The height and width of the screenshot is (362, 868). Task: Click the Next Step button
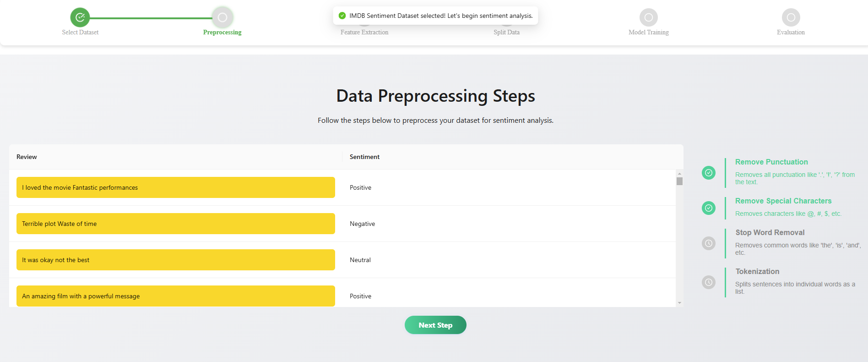pos(435,325)
